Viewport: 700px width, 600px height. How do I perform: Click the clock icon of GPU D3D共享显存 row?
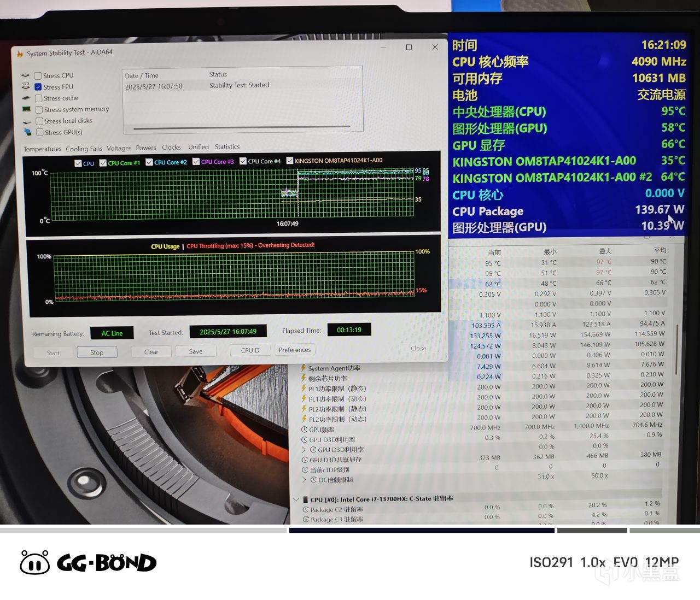305,460
